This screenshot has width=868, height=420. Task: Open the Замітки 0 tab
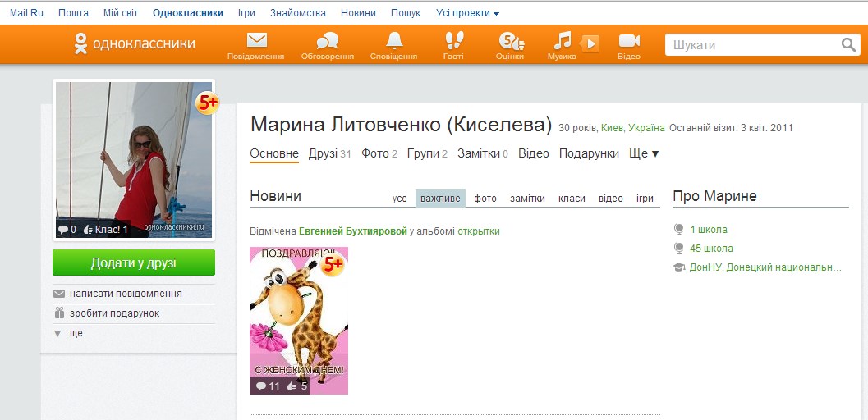click(x=483, y=153)
